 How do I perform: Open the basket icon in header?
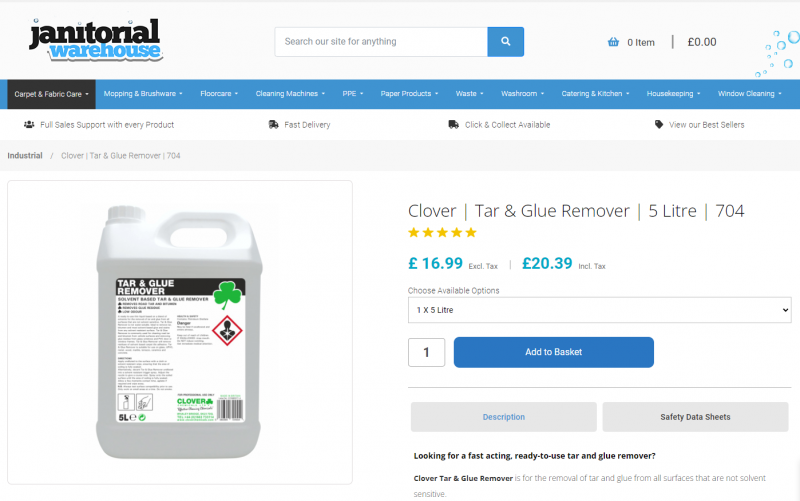click(x=613, y=42)
